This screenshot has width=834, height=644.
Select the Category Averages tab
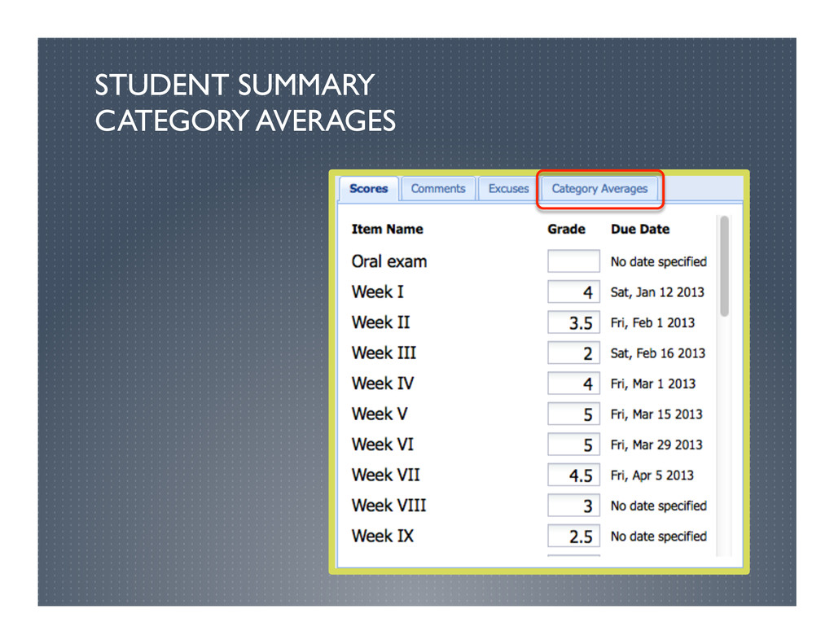point(599,189)
